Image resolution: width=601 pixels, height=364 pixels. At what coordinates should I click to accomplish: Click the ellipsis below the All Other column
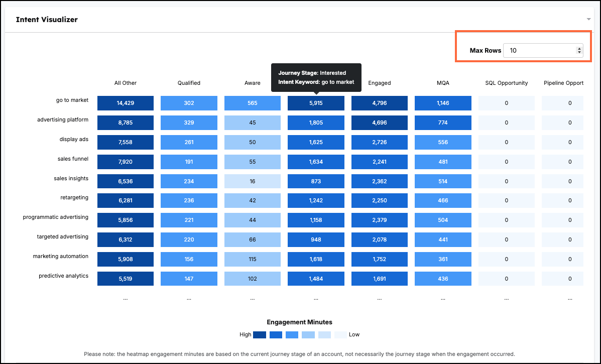[x=126, y=298]
